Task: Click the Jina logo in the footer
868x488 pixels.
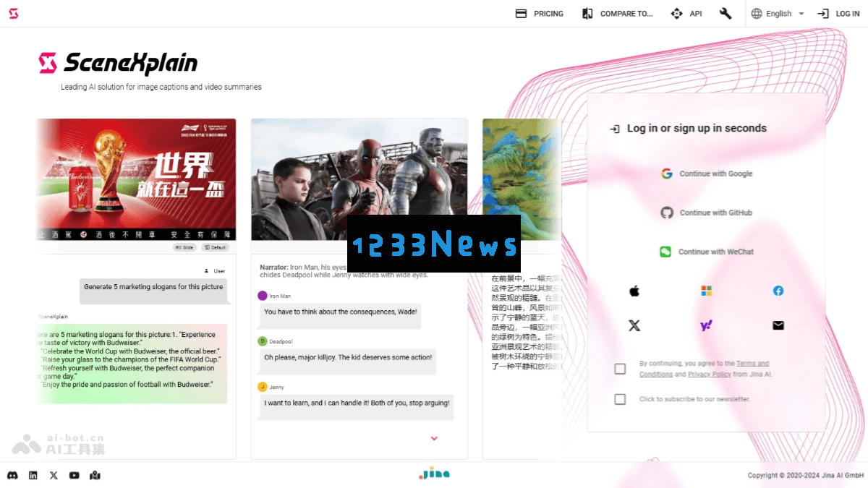Action: click(x=434, y=474)
